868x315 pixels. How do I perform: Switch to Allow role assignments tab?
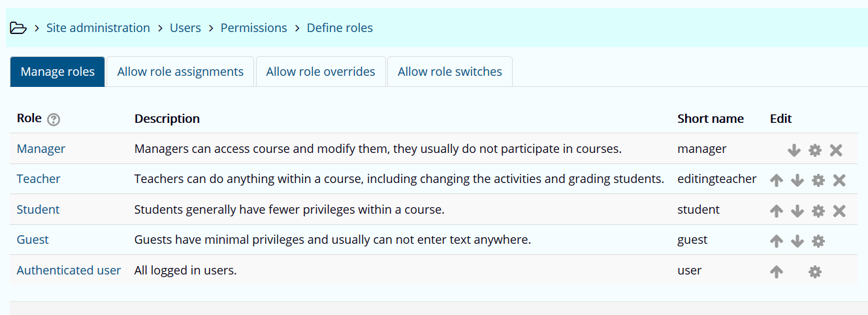[x=180, y=72]
